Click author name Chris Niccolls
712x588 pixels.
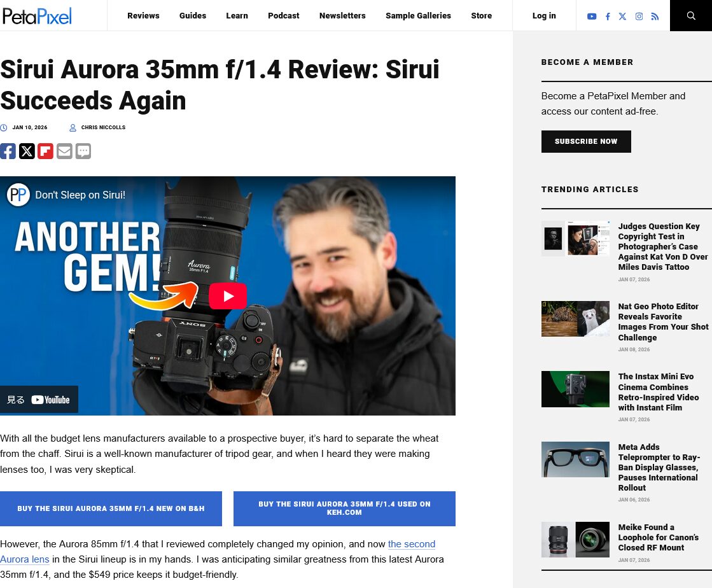pyautogui.click(x=103, y=127)
